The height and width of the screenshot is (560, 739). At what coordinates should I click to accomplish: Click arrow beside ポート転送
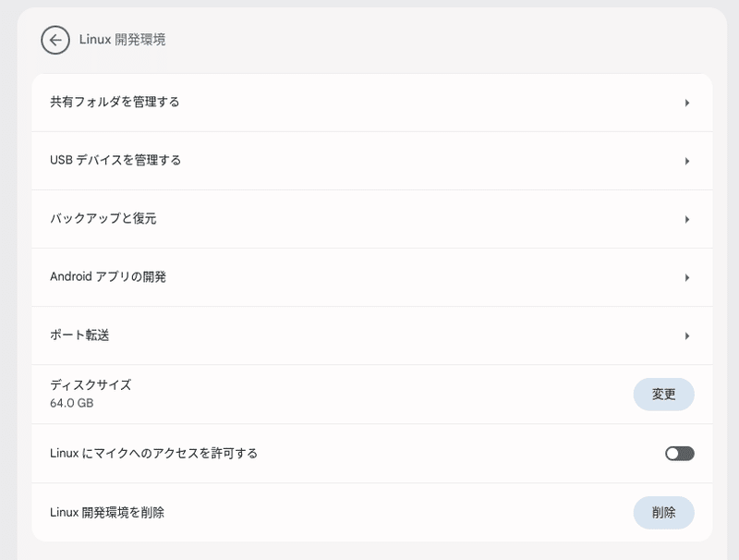(687, 336)
